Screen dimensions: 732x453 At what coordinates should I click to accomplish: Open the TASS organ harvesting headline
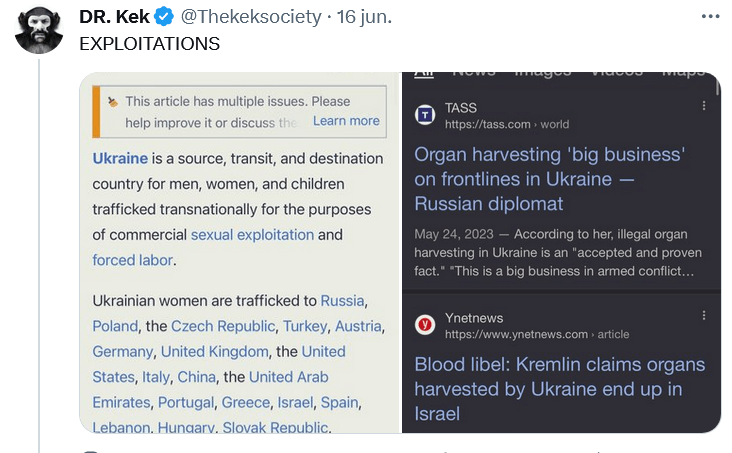pos(549,179)
